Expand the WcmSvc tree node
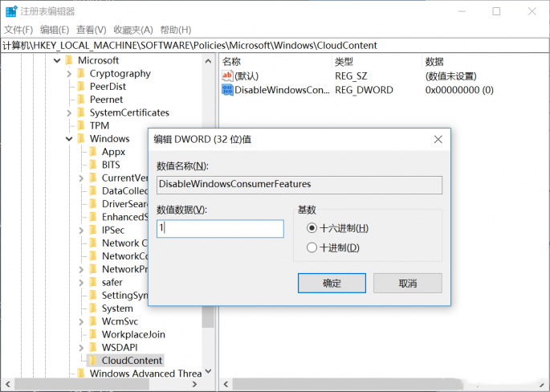Screen dimensions: 550x392 point(81,321)
